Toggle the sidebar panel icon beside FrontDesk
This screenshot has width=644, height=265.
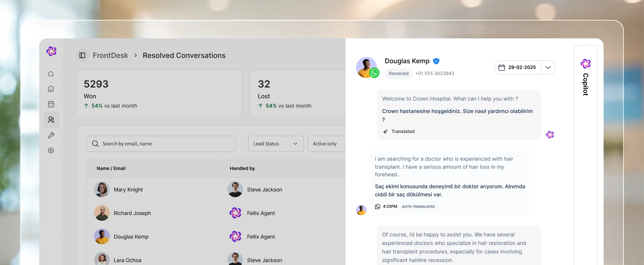pyautogui.click(x=82, y=55)
